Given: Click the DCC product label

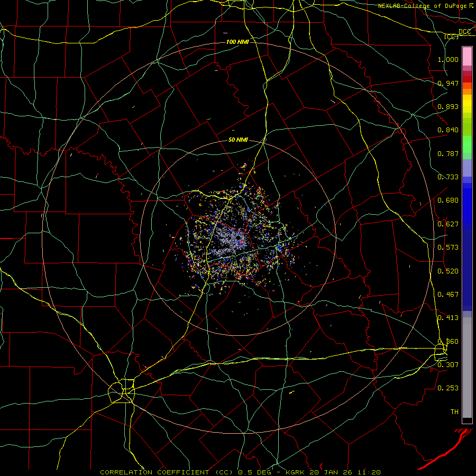Looking at the screenshot, I should coord(464,32).
